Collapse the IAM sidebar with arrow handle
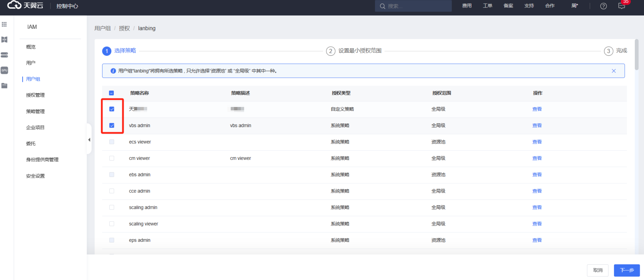 89,140
